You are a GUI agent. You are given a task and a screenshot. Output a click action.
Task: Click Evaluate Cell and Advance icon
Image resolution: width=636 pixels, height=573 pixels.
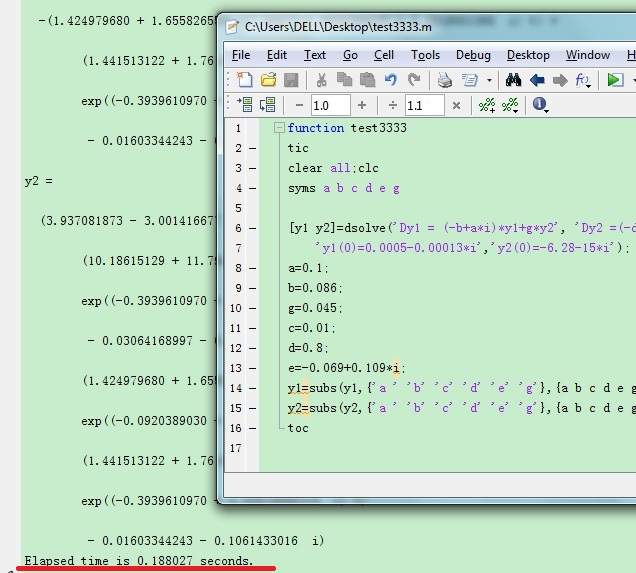pyautogui.click(x=268, y=105)
